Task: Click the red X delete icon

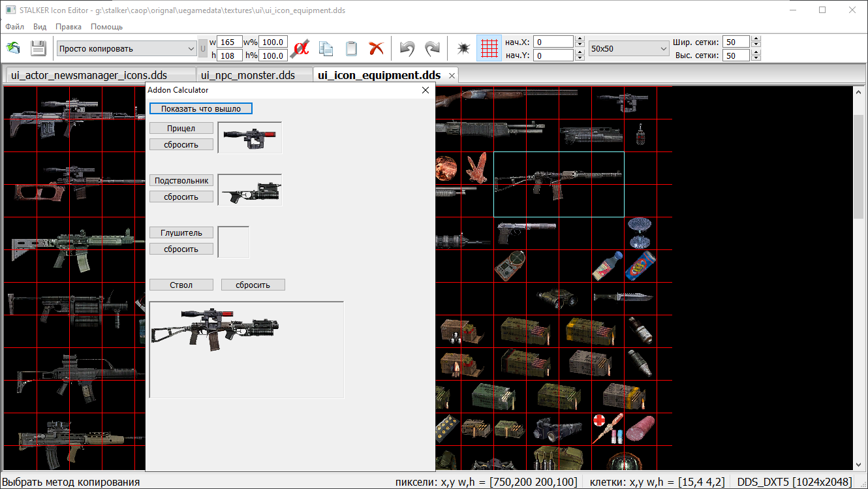Action: 376,48
